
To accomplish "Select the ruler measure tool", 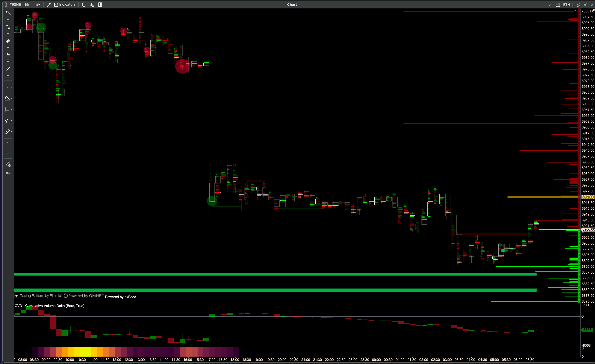I will [7, 132].
